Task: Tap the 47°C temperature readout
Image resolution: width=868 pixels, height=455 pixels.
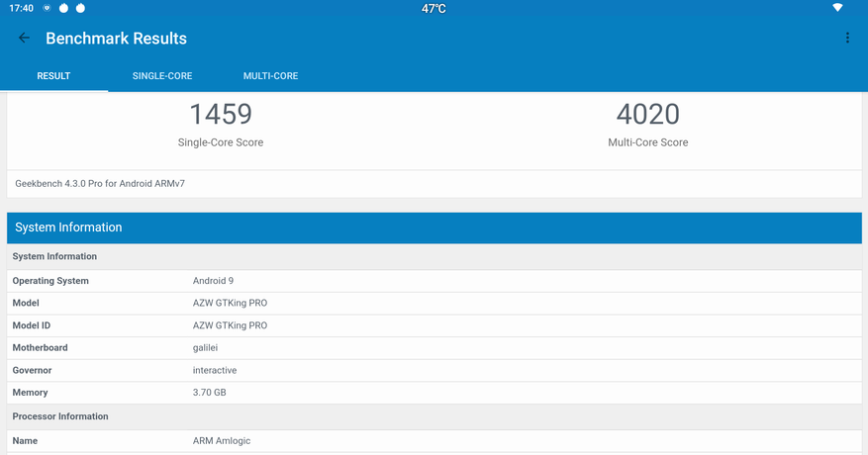Action: tap(434, 8)
